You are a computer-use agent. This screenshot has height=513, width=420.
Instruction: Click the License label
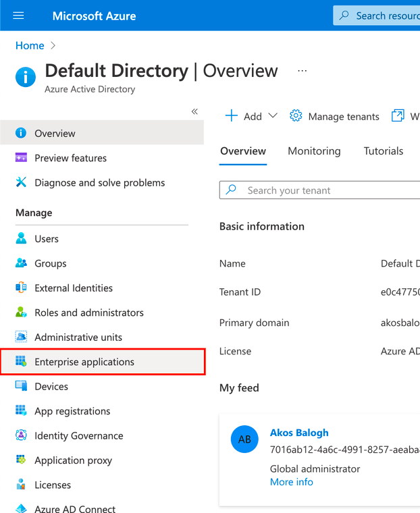point(235,351)
